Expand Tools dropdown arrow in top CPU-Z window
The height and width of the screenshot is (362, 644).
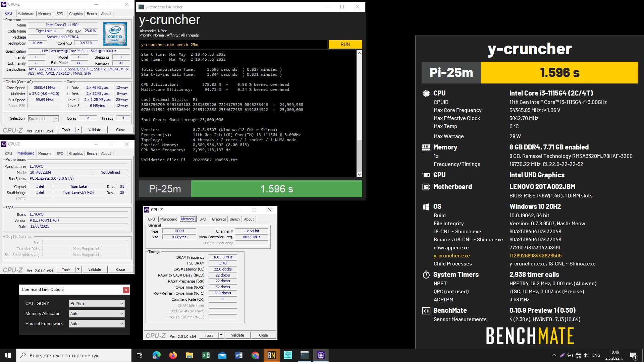click(x=78, y=130)
